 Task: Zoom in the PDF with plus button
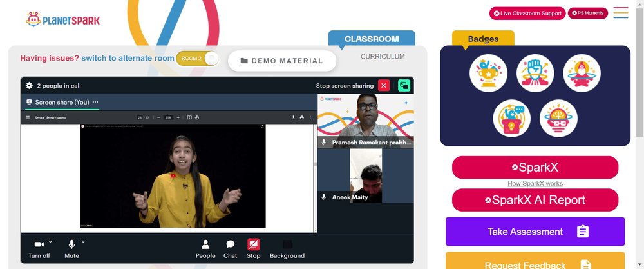(178, 117)
